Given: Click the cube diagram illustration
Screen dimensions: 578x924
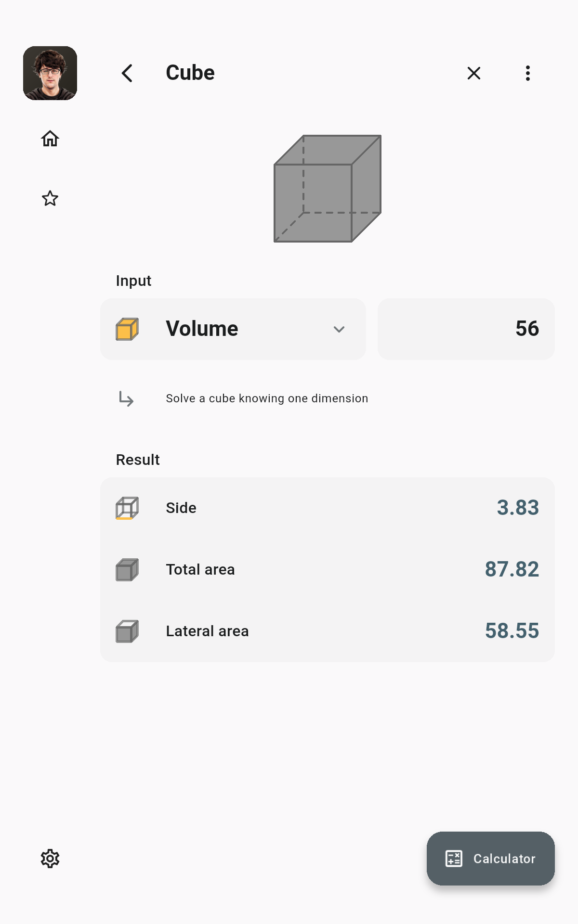Looking at the screenshot, I should pos(328,189).
